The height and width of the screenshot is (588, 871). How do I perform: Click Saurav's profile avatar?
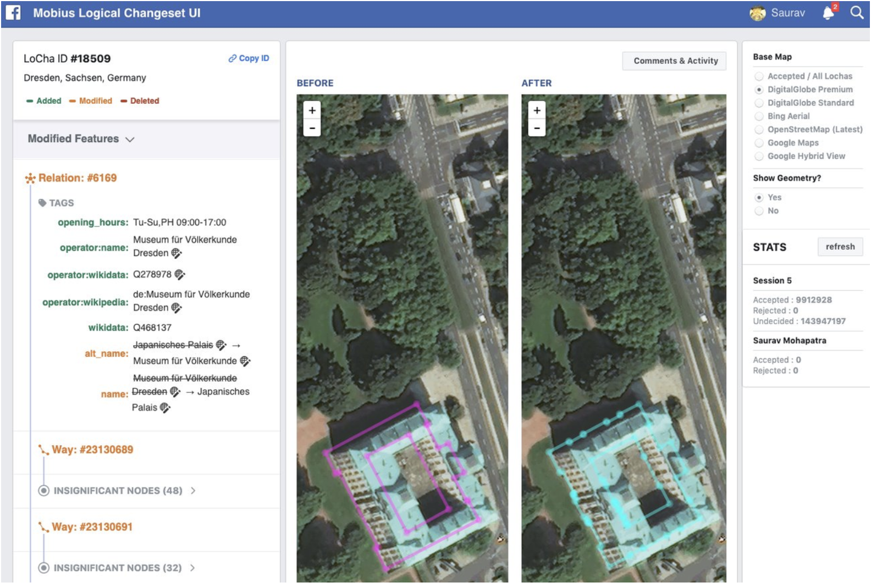coord(758,13)
